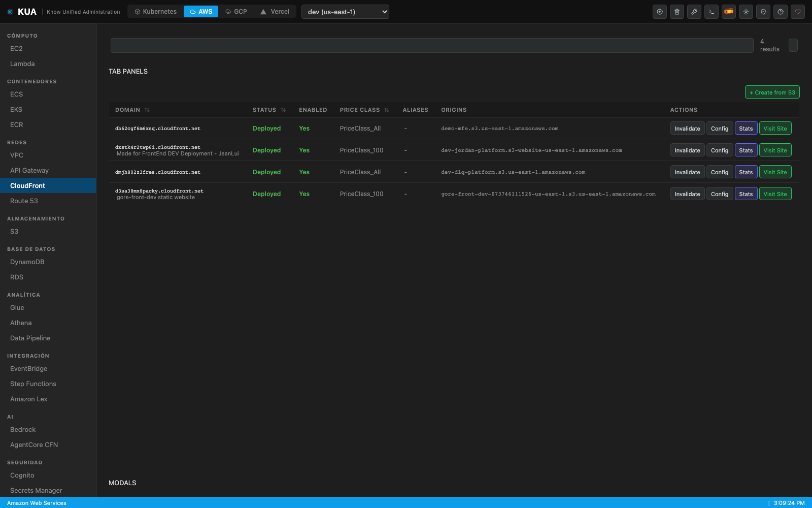
Task: Navigate to API Gateway in sidebar
Action: coord(48,171)
